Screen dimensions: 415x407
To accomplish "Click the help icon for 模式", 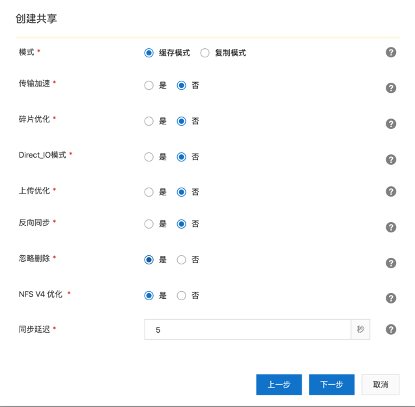I will click(391, 52).
